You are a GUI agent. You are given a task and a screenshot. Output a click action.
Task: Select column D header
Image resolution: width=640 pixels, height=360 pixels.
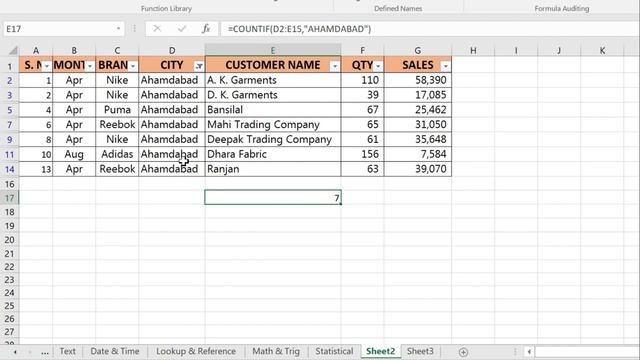[x=172, y=51]
